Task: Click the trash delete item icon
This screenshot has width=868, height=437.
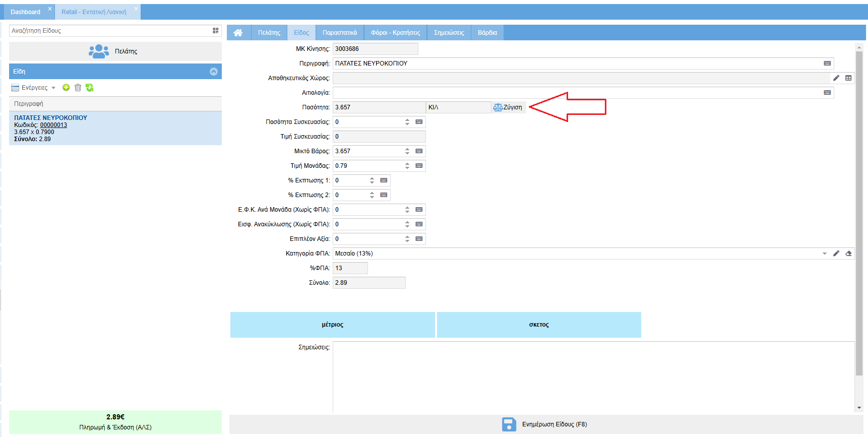Action: (78, 88)
